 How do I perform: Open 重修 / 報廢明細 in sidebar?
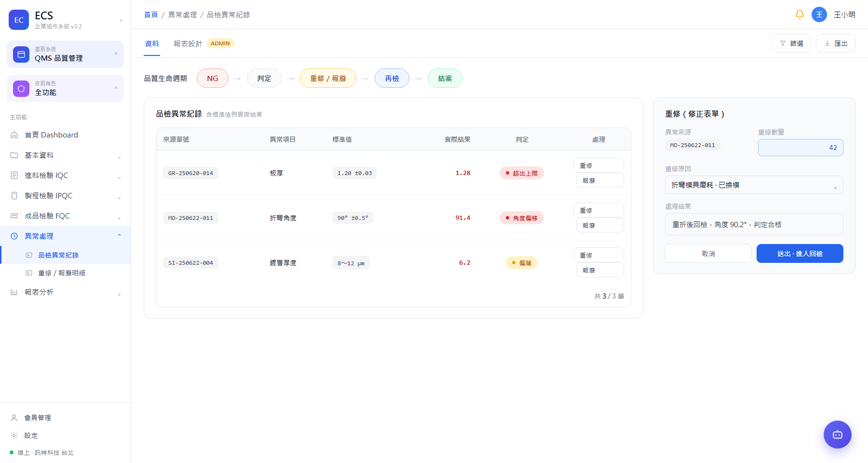coord(65,273)
